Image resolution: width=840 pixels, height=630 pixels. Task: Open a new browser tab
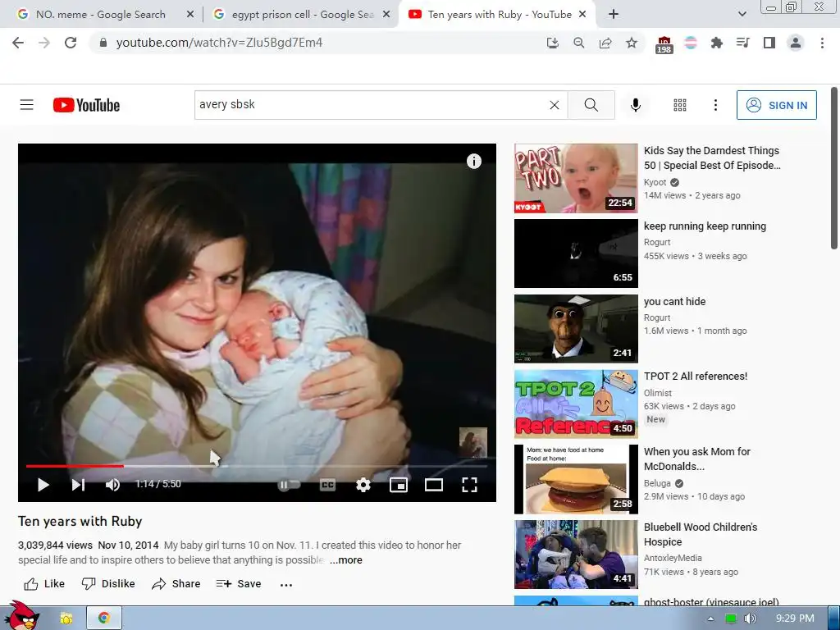click(614, 15)
